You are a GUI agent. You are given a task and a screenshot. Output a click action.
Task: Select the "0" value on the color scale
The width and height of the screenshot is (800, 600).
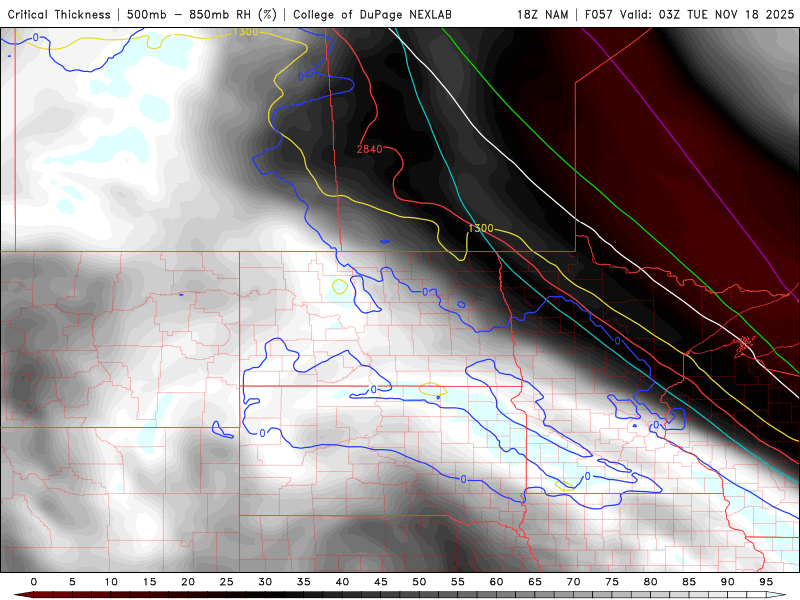click(x=34, y=582)
